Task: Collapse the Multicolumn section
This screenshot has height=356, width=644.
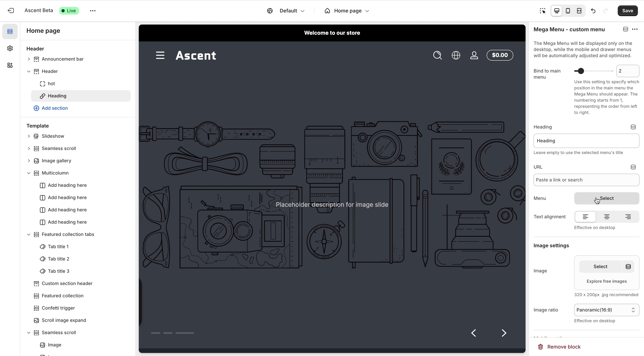Action: [x=29, y=173]
